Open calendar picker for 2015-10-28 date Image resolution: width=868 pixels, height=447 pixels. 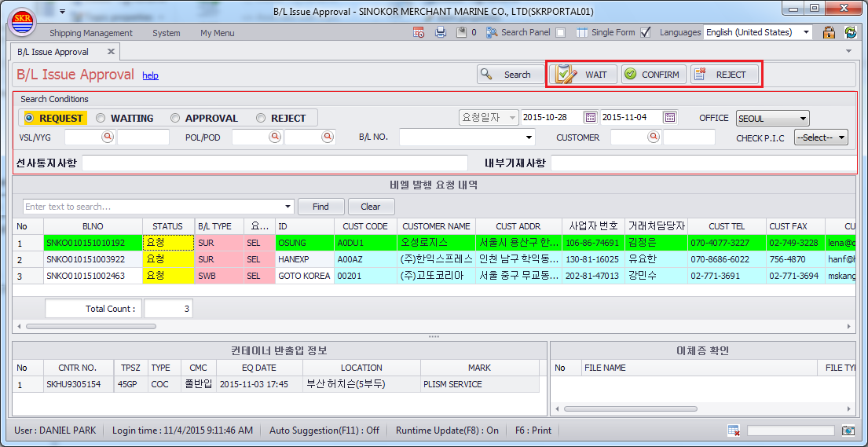click(591, 117)
